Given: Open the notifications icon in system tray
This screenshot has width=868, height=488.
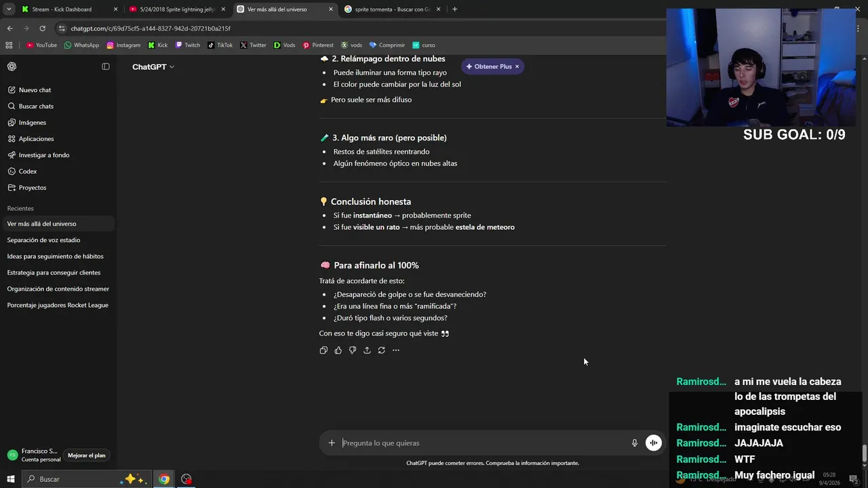Looking at the screenshot, I should pyautogui.click(x=854, y=479).
